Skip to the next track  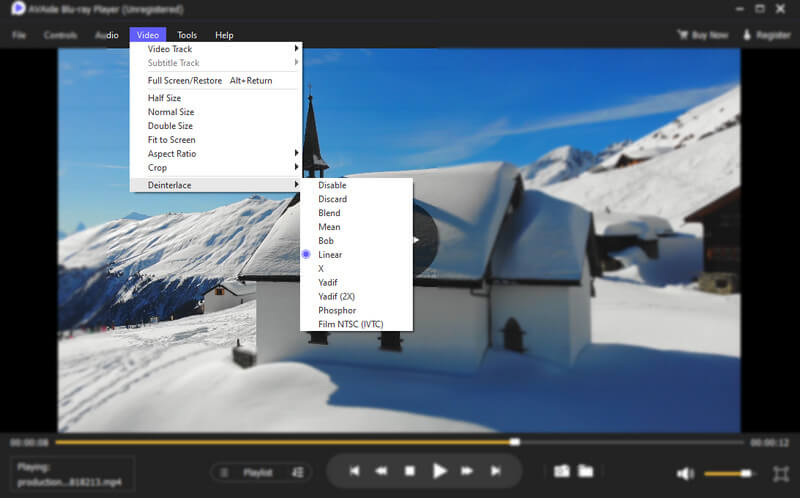pyautogui.click(x=495, y=471)
